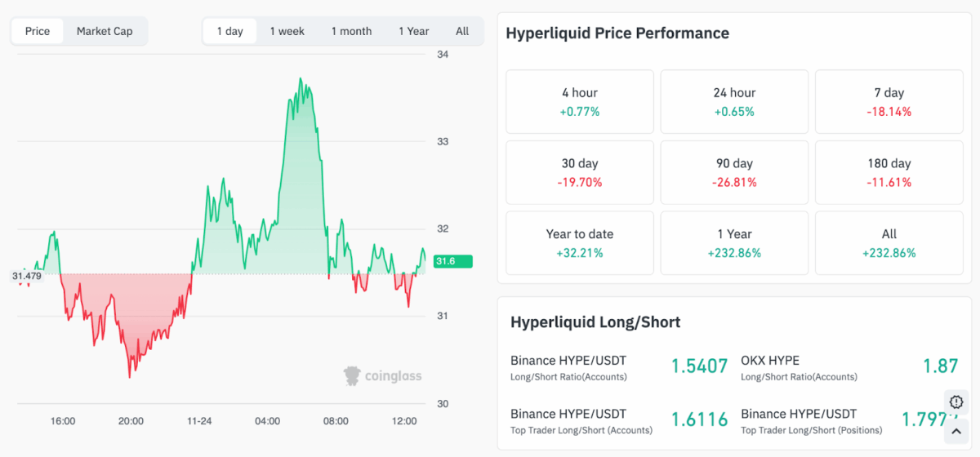Click the Binance Long/Short ratio value 1.5407

(x=699, y=366)
